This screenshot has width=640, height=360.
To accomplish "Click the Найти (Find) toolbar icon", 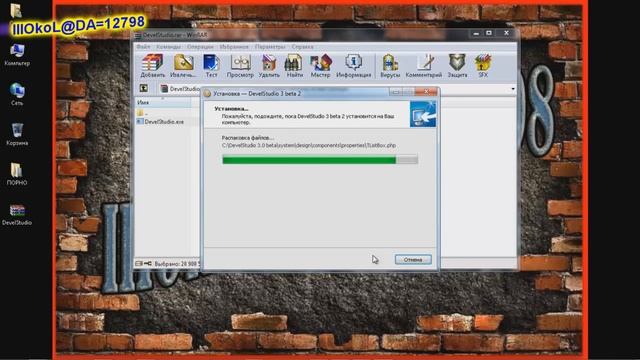I will coord(294,66).
